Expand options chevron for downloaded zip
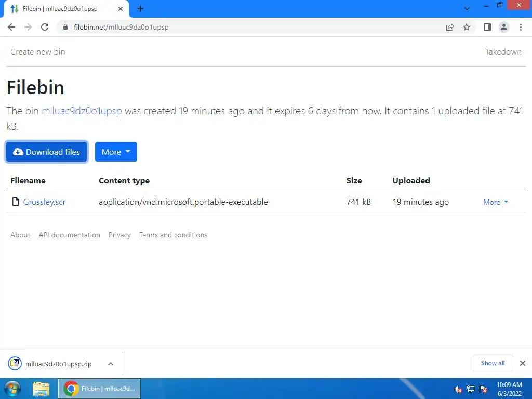The image size is (532, 399). click(111, 364)
